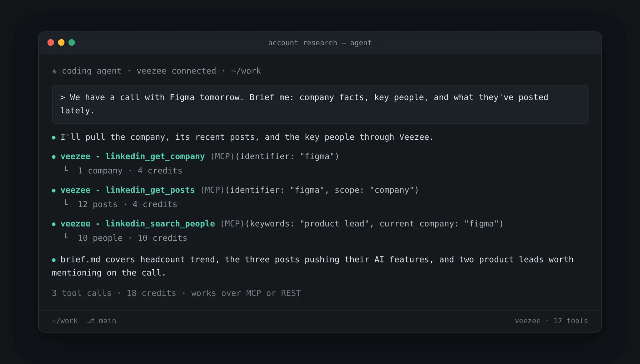Screen dimensions: 640x364
Task: Click the '10 people · 10 credits' result
Action: pyautogui.click(x=132, y=238)
